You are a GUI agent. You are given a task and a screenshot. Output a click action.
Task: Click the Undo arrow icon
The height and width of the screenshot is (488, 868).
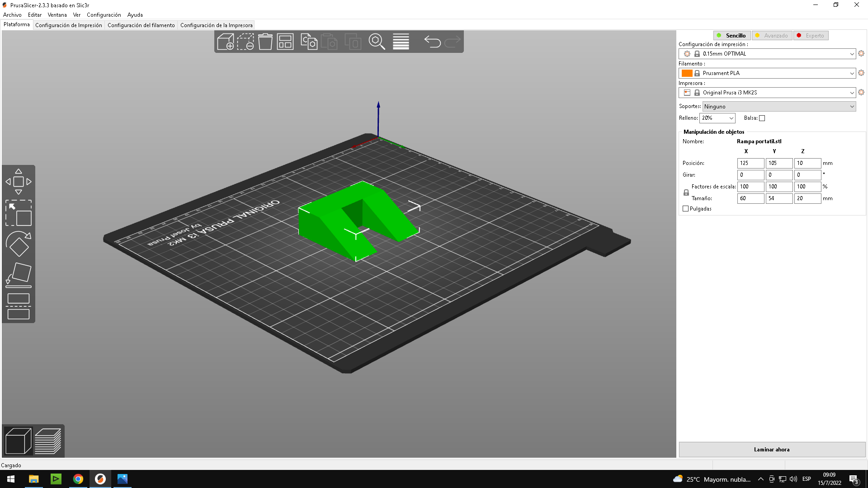tap(432, 42)
